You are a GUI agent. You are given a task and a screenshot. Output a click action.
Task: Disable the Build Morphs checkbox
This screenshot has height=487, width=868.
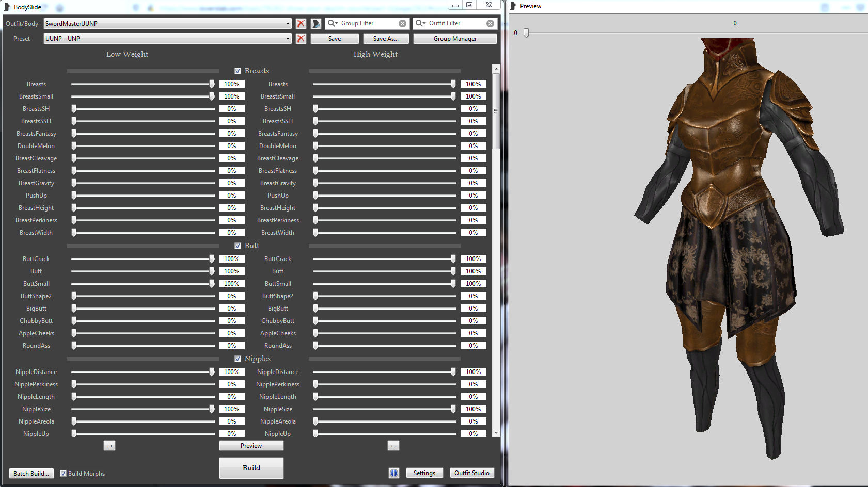point(63,474)
